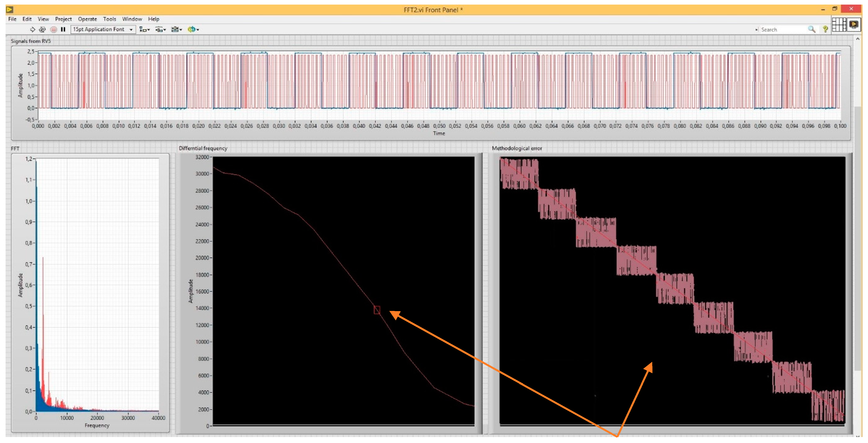This screenshot has width=868, height=443.
Task: Open the Reorder objects dropdown
Action: [193, 30]
